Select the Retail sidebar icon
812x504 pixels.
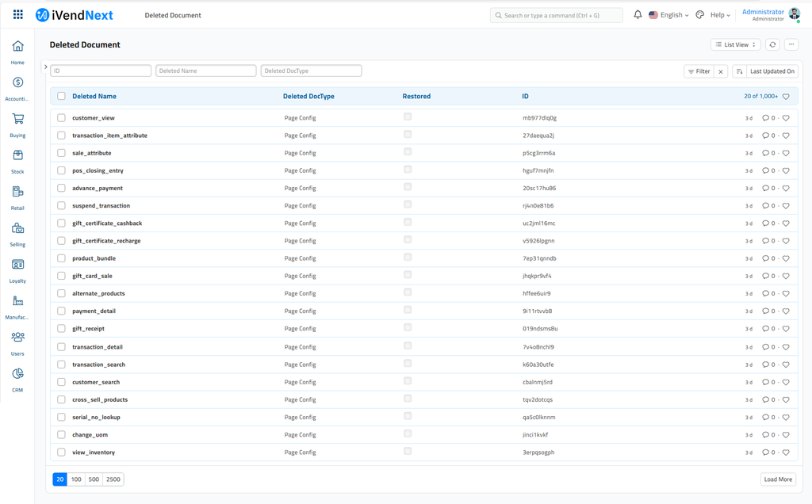(17, 192)
